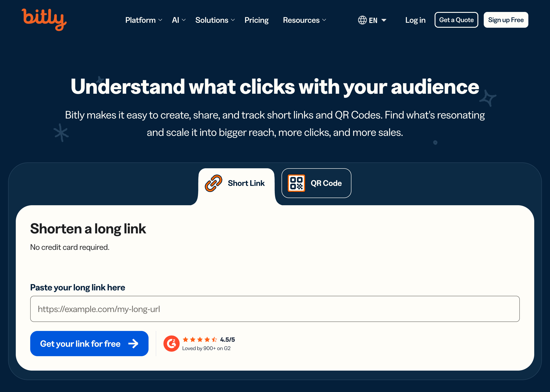Expand the Platform menu chevron
Screen dimensions: 550x392
point(160,20)
